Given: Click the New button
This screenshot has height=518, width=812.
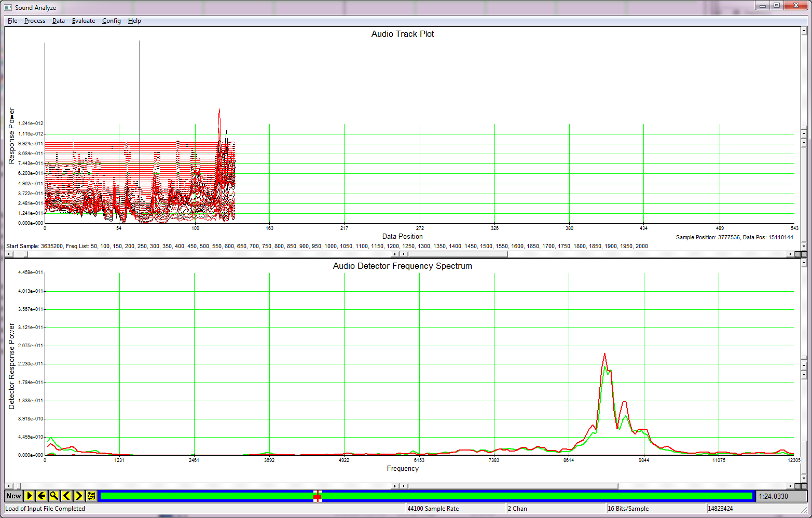Looking at the screenshot, I should [13, 496].
